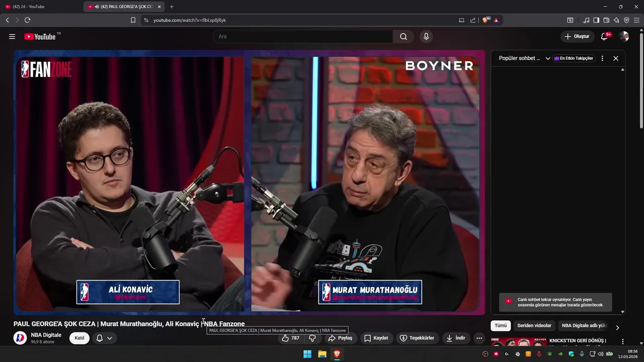
Task: Dislike the video with thumbs down
Action: [x=312, y=338]
